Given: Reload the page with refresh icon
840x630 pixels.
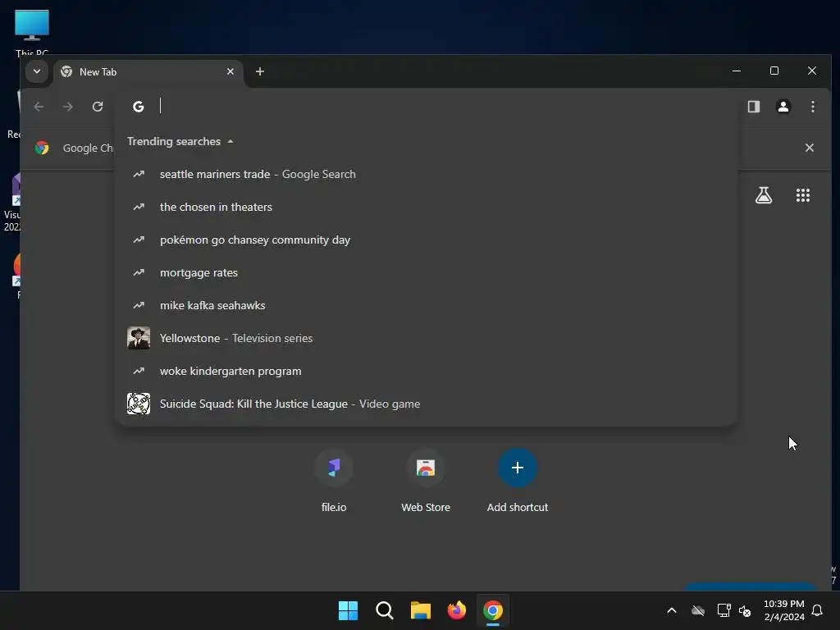Looking at the screenshot, I should pos(98,107).
